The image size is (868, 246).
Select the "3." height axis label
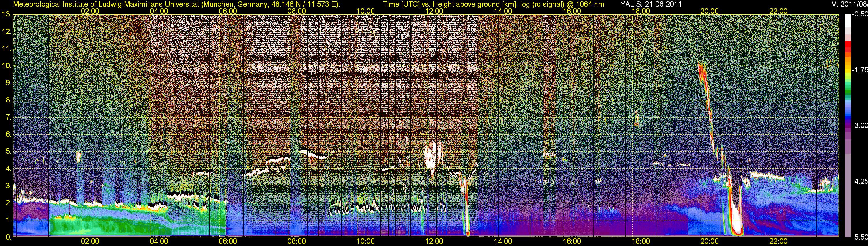[8, 186]
